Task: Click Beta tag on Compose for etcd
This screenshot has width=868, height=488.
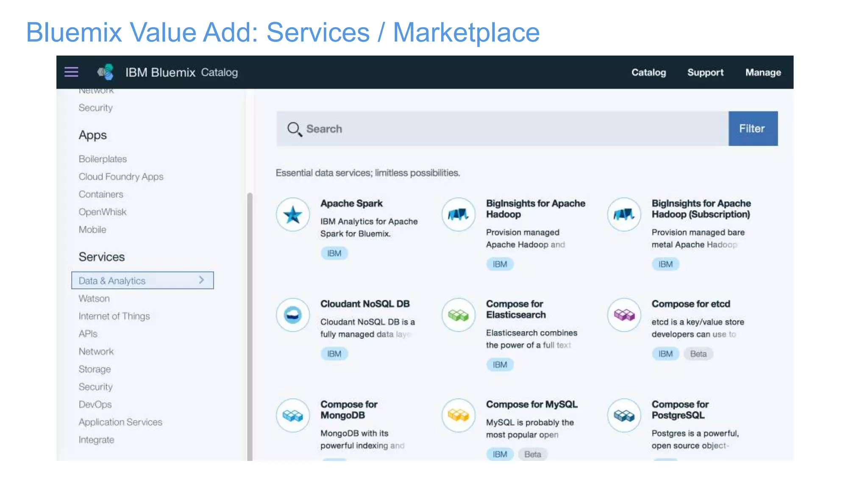Action: click(698, 354)
